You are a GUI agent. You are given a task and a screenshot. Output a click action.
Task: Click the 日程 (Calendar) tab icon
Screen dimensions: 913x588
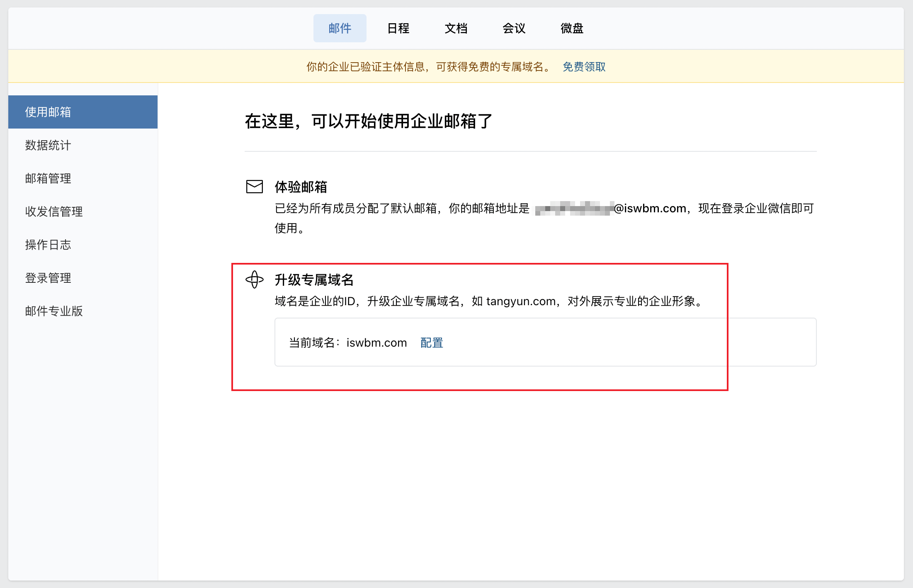pyautogui.click(x=397, y=28)
